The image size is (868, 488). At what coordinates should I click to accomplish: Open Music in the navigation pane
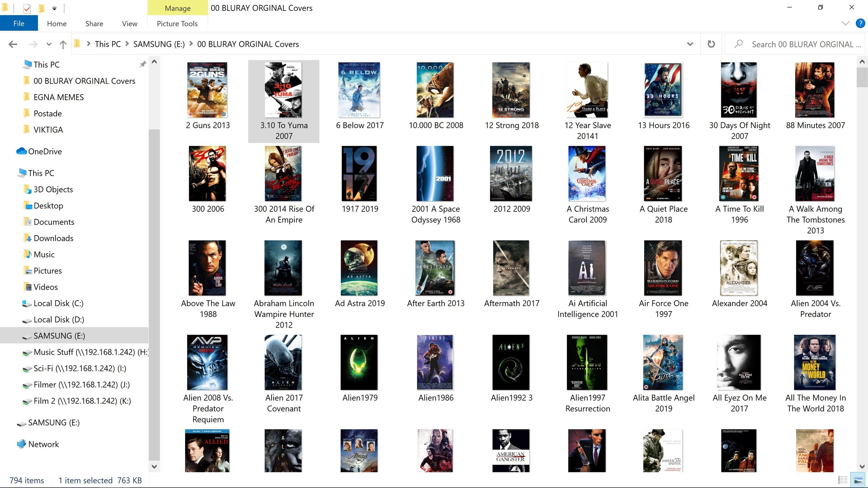44,254
